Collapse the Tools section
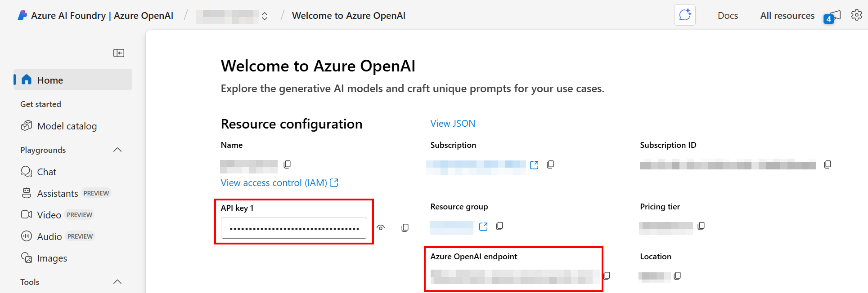This screenshot has height=293, width=868. (x=117, y=282)
